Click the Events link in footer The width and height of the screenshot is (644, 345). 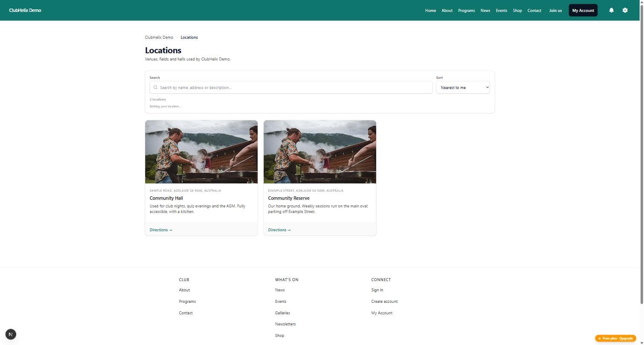coord(281,302)
